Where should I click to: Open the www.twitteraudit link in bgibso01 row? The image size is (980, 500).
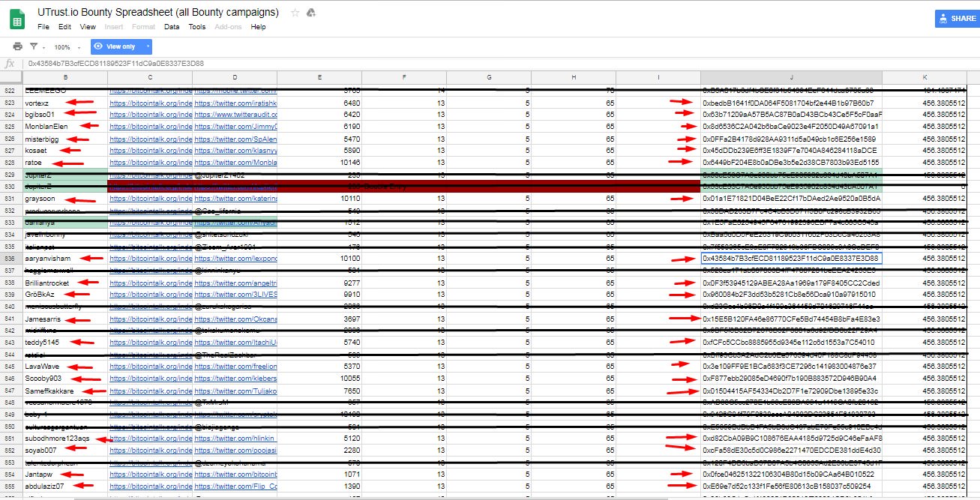pyautogui.click(x=235, y=115)
